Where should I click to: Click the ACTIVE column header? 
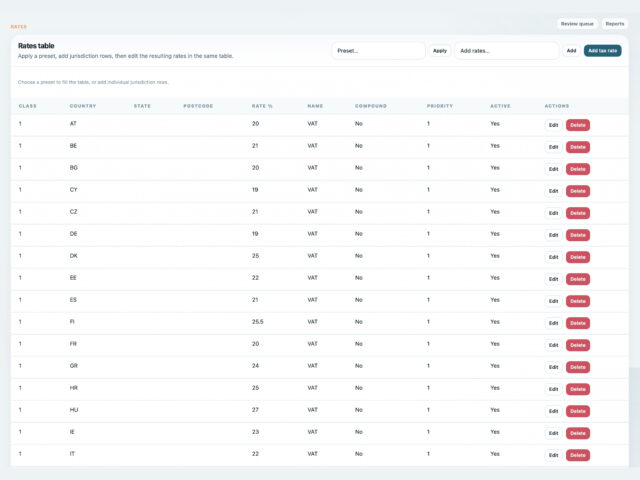500,106
